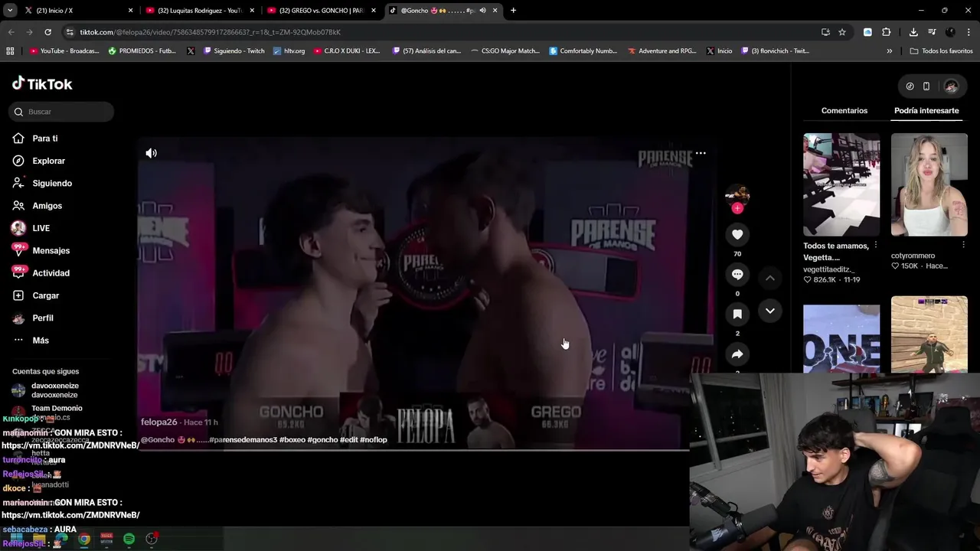Screen dimensions: 980x551
Task: Open Team Demonio followed account
Action: click(47, 412)
